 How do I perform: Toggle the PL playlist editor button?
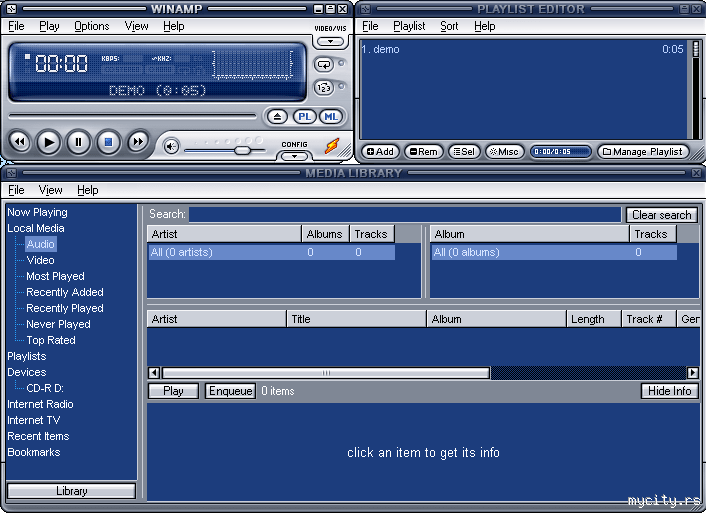(x=304, y=117)
